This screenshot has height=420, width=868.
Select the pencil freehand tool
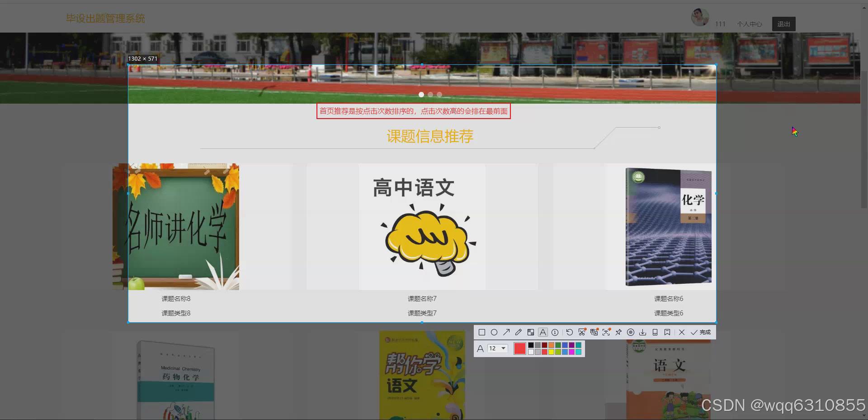519,332
